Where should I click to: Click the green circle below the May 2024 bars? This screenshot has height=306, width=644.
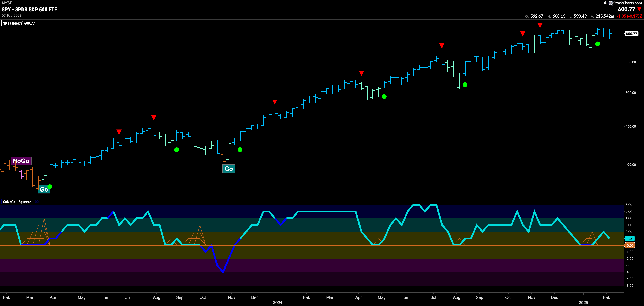tap(384, 97)
